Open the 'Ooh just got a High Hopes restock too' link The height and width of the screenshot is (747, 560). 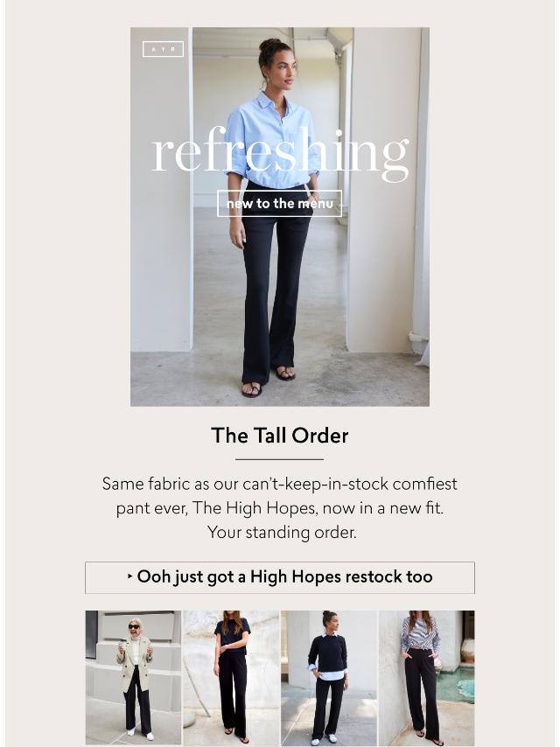pyautogui.click(x=280, y=577)
